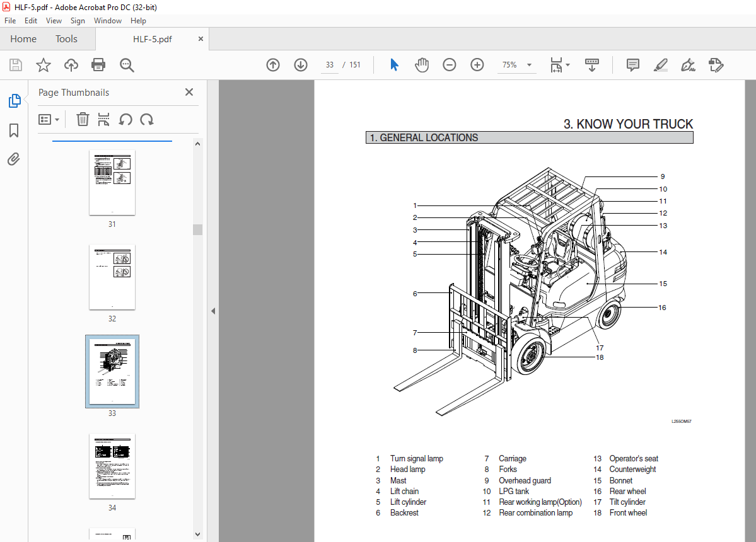Screen dimensions: 756x542
Task: Close the Page Thumbnails panel
Action: [x=189, y=92]
